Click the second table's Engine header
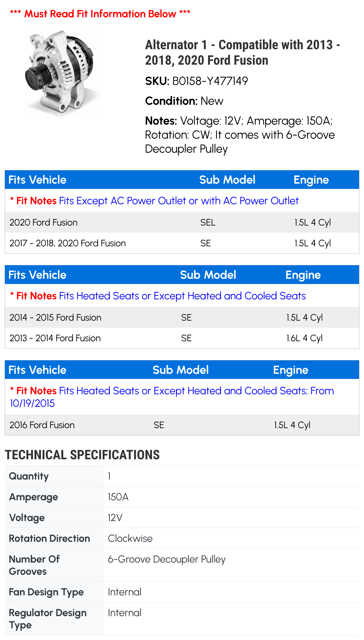 (x=303, y=275)
